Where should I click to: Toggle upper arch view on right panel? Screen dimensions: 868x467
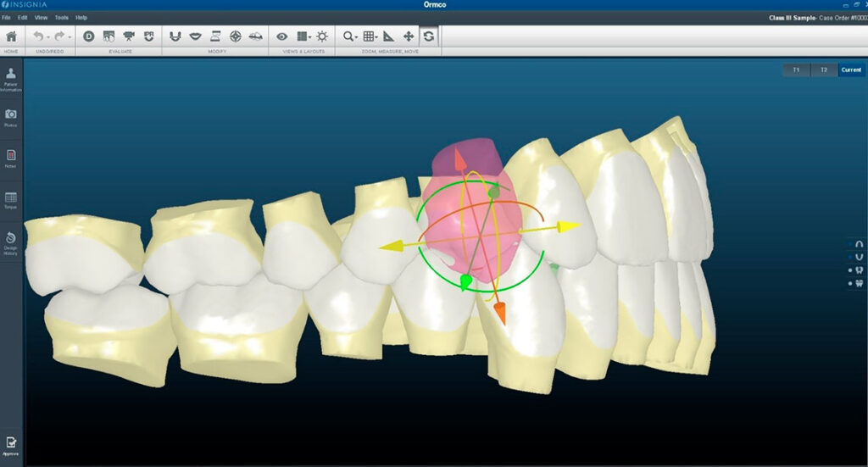[859, 243]
